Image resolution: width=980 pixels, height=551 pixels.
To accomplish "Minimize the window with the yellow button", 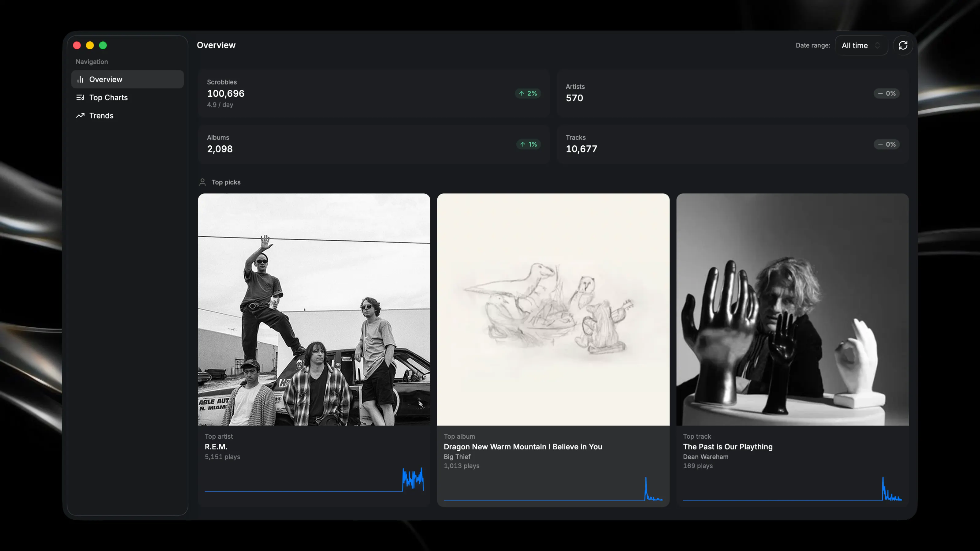I will click(90, 45).
